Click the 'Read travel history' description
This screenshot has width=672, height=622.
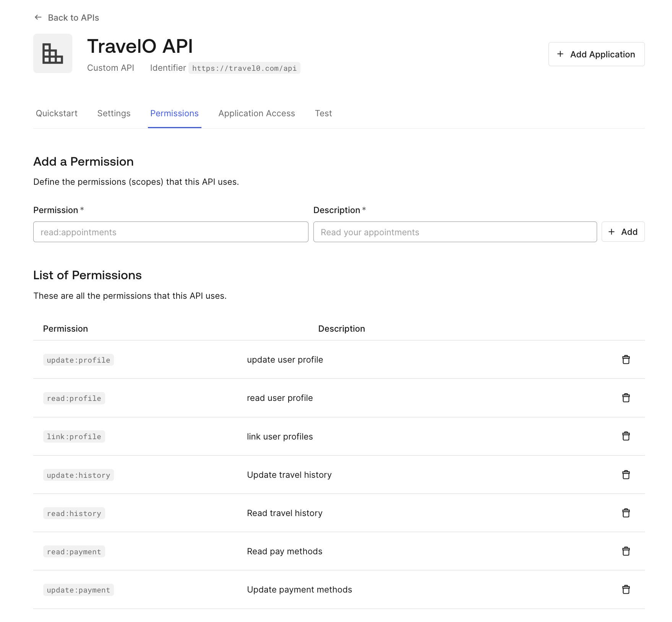pyautogui.click(x=285, y=513)
